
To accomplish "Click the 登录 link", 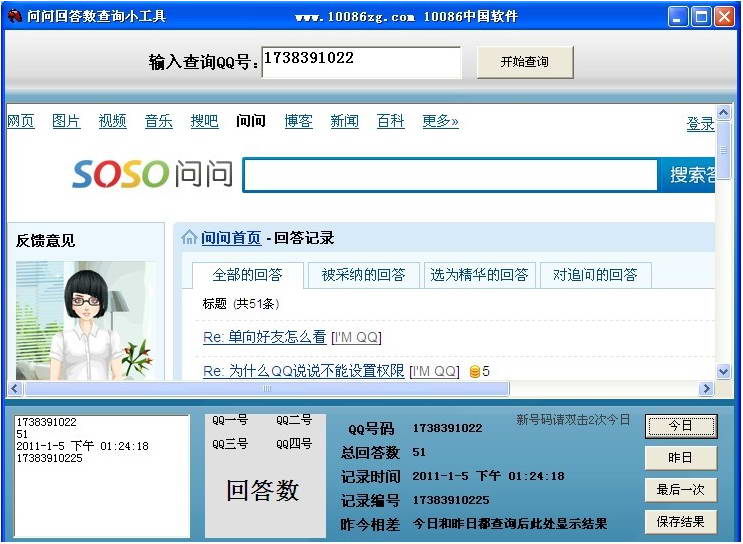I will [700, 124].
